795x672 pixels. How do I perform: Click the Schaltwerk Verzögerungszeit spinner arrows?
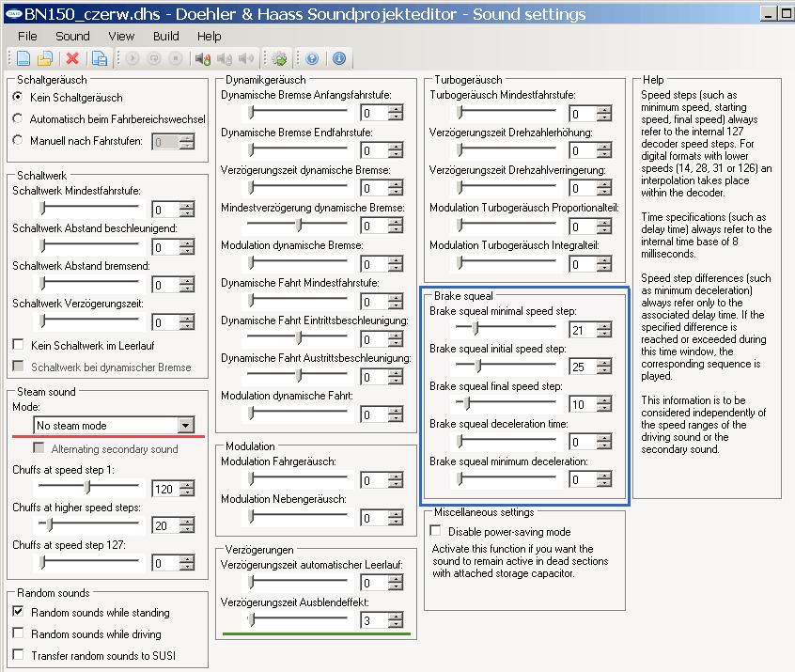(187, 322)
